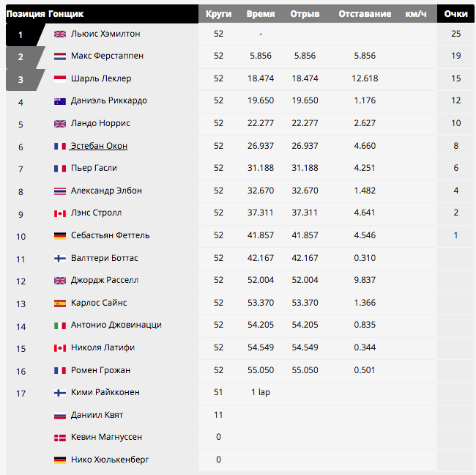Click the Thai flag beside Александр Элбон
Screen dimensions: 476x475
[60, 191]
